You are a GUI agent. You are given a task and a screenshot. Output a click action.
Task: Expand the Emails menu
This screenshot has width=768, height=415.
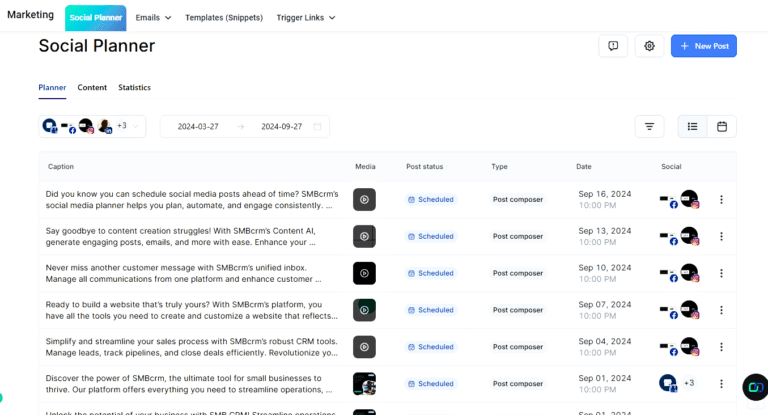coord(153,18)
